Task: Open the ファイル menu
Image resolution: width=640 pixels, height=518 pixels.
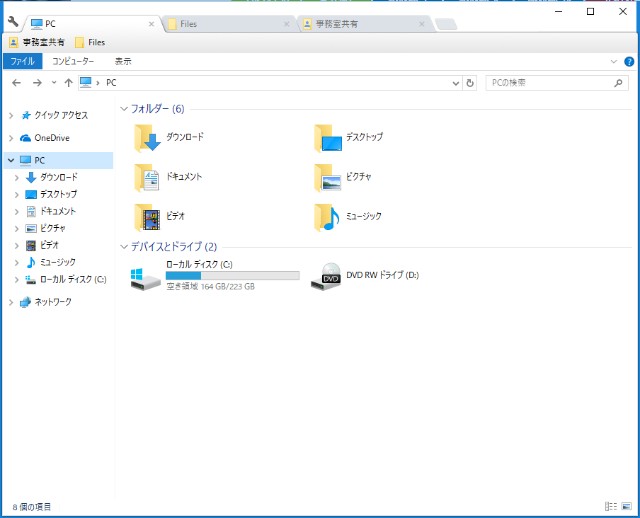Action: [22, 61]
